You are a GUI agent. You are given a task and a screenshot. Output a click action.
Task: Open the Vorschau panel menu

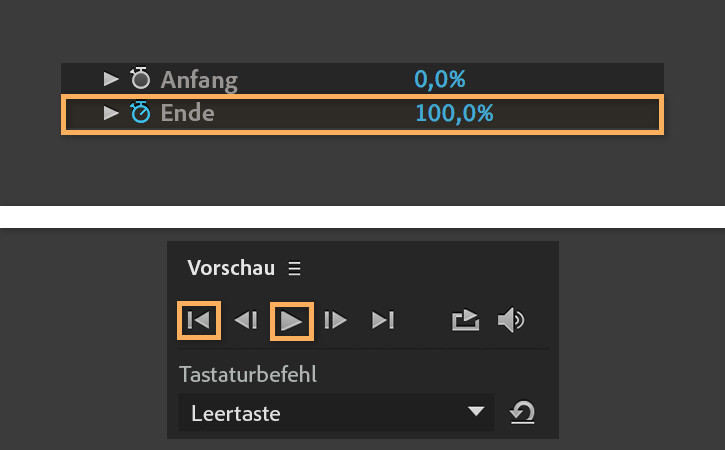[294, 268]
